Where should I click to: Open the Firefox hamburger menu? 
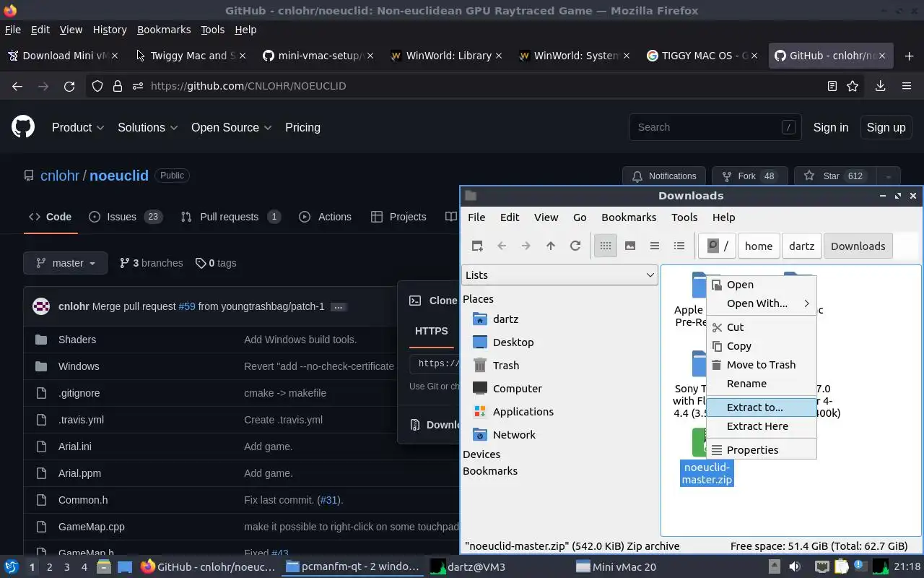click(907, 86)
